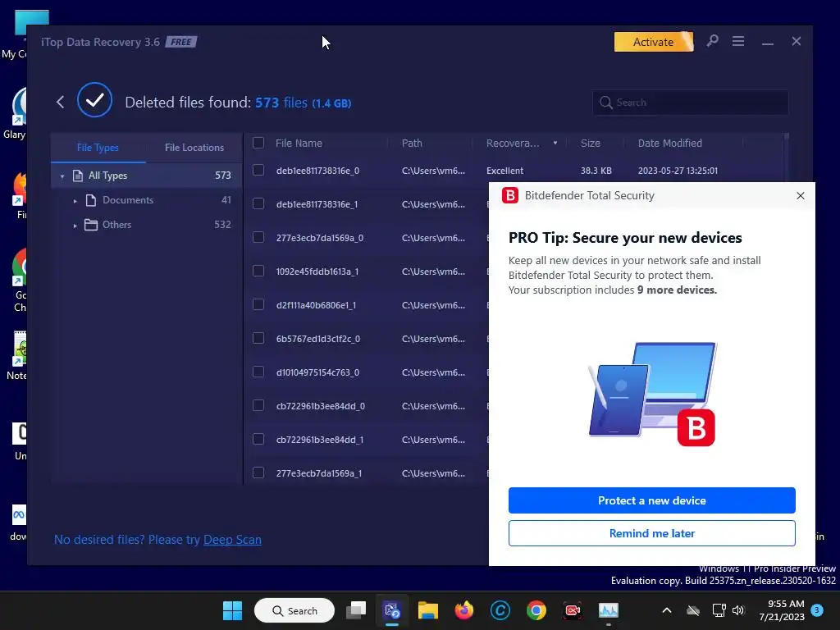Check the box for deb1ee811738316e_1

click(x=258, y=203)
